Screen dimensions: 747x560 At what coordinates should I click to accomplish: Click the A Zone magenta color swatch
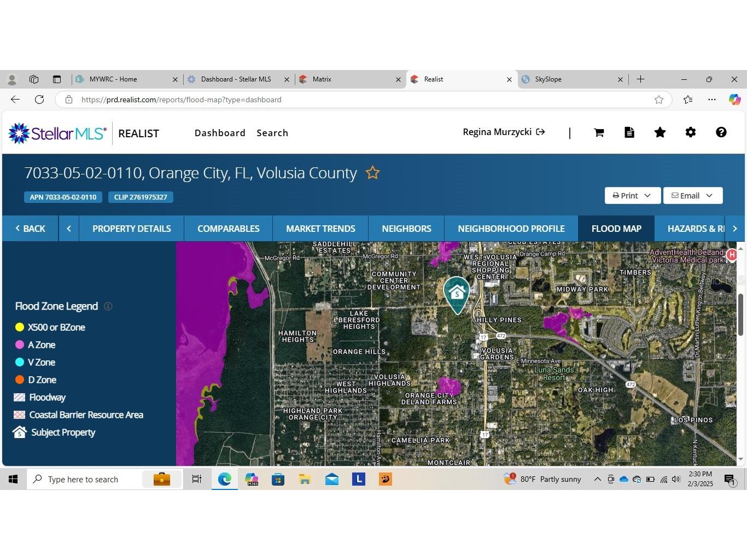point(20,345)
